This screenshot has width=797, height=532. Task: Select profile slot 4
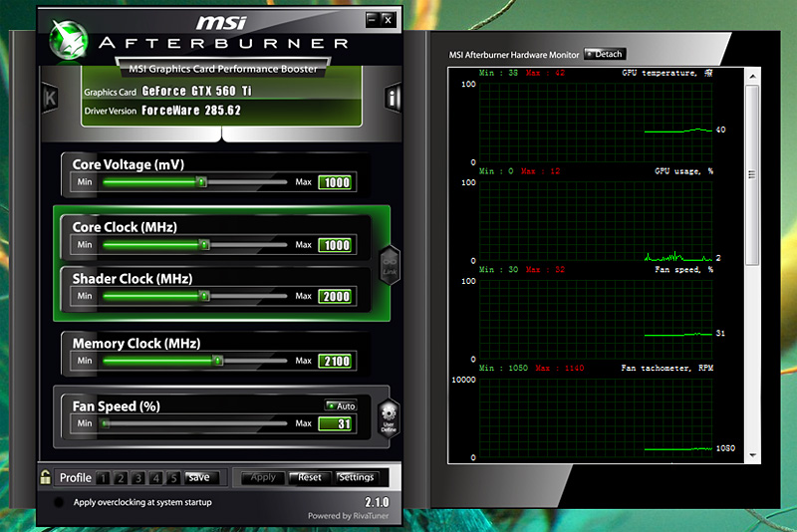coord(156,478)
